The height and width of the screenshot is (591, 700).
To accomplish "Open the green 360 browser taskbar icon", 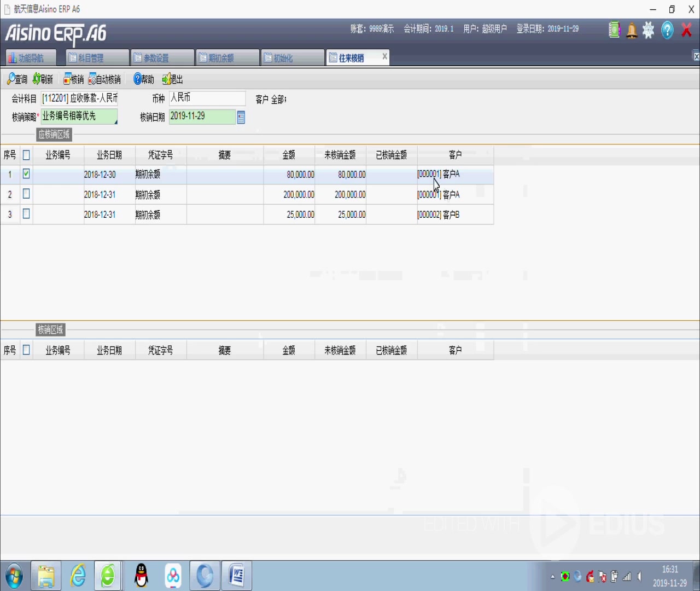I will [108, 576].
